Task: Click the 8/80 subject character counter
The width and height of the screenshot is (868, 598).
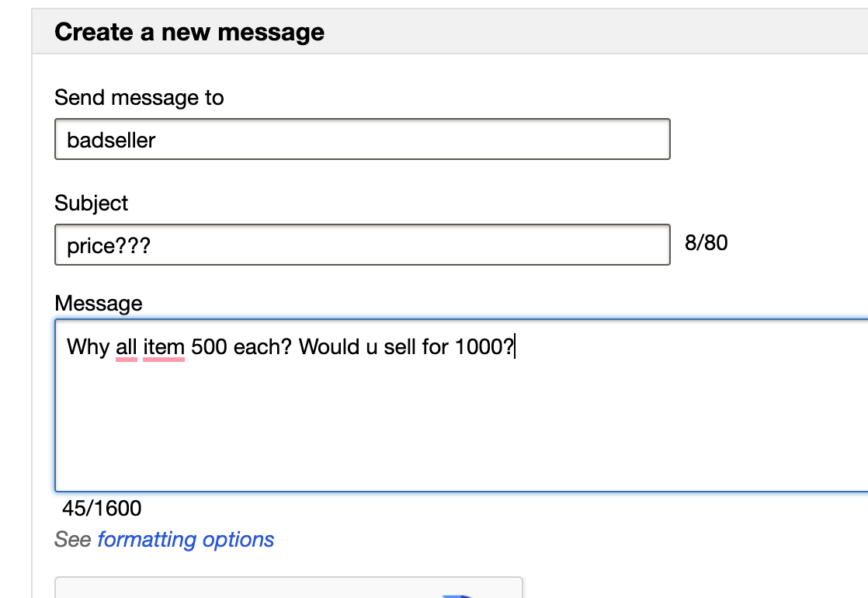Action: [x=706, y=244]
